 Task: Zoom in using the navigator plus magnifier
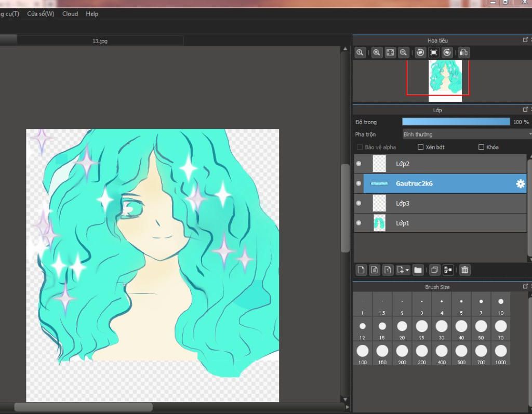pyautogui.click(x=377, y=52)
